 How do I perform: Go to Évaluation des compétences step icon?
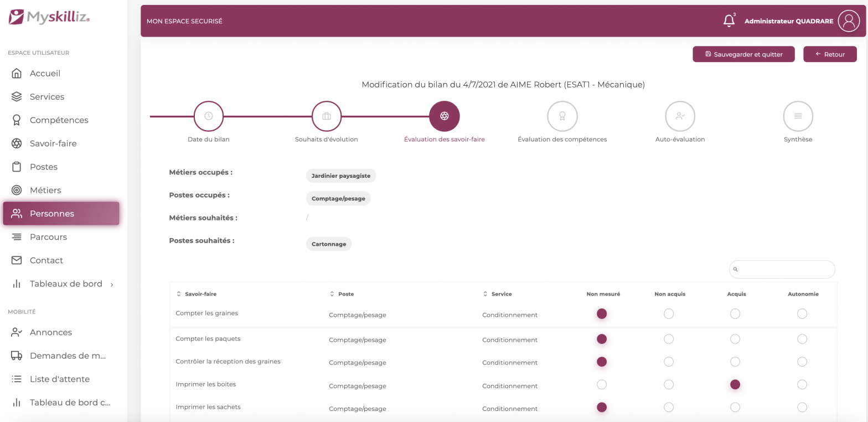pyautogui.click(x=562, y=116)
